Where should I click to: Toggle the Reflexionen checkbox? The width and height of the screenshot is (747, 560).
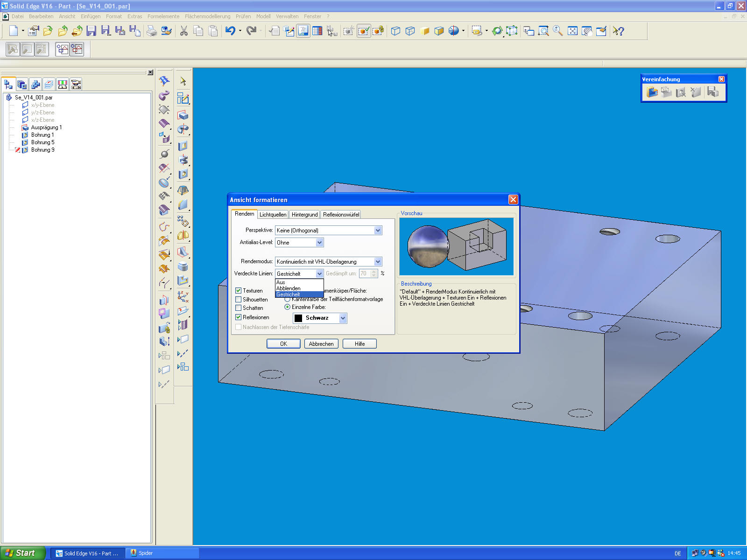238,317
